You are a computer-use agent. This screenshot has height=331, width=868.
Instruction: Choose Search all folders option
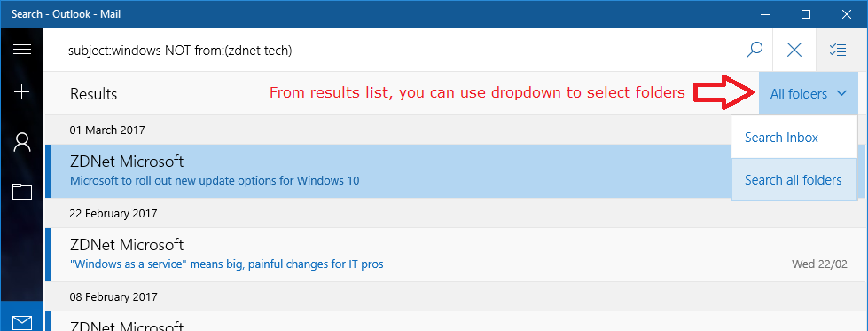pyautogui.click(x=794, y=179)
